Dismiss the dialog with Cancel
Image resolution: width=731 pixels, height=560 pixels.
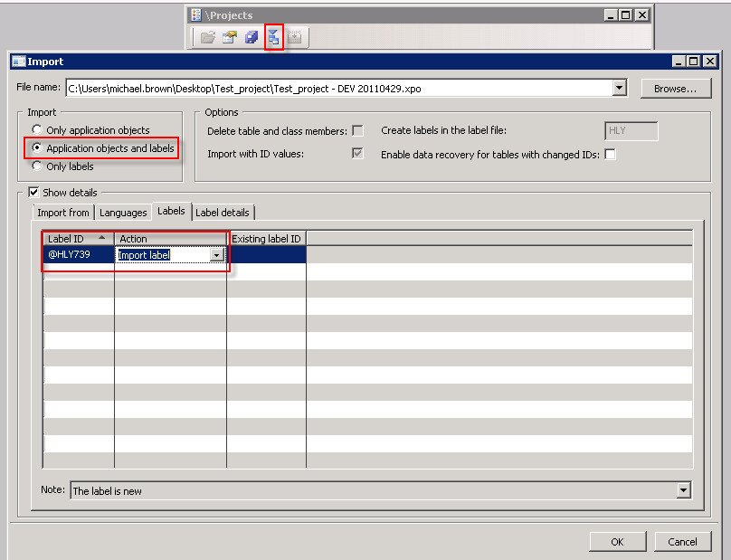(683, 541)
